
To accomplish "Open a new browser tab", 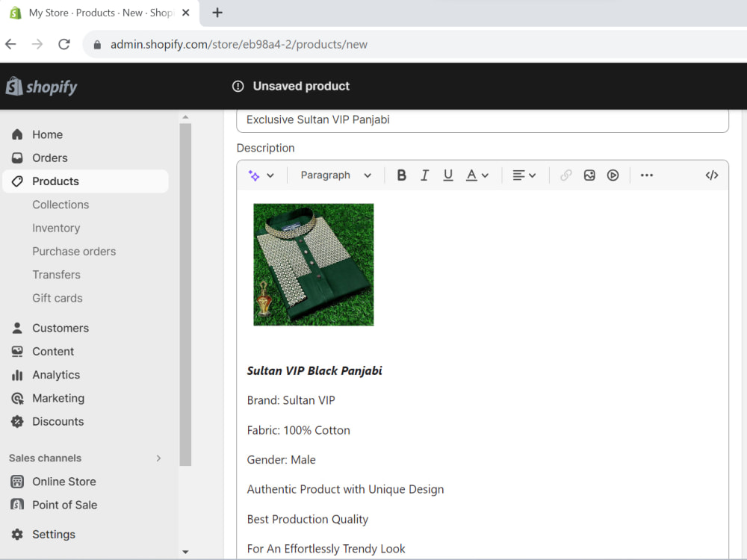I will pos(217,13).
